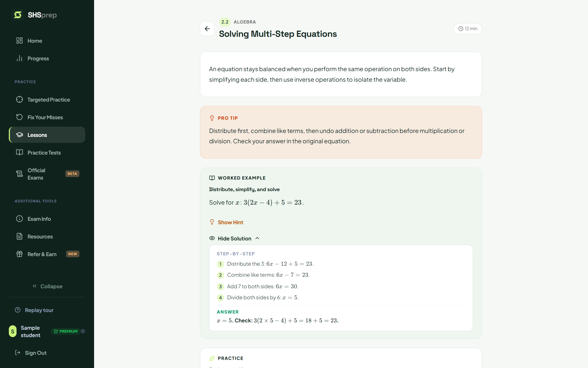Click the Practice Tests book icon
This screenshot has width=588, height=368.
click(20, 153)
